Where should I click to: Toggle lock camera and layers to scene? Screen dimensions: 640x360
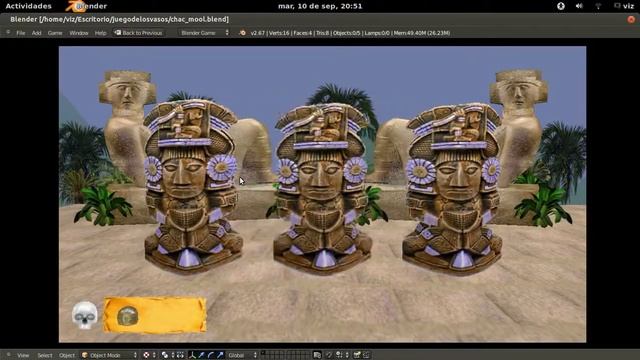coord(317,355)
